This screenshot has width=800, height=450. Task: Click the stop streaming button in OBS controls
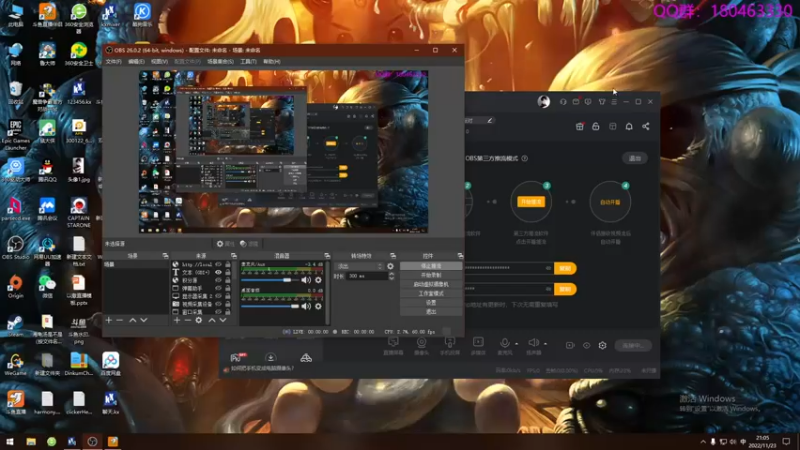coord(431,266)
